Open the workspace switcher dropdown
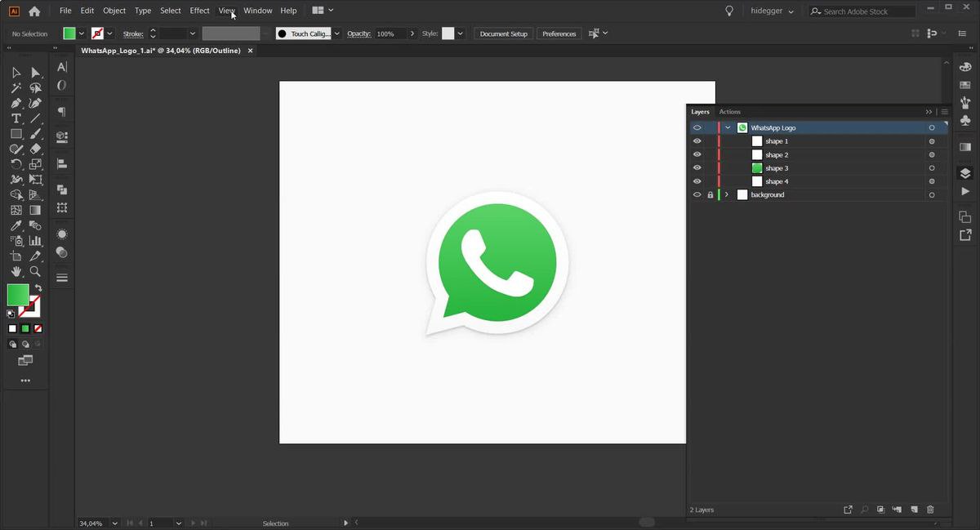 323,11
